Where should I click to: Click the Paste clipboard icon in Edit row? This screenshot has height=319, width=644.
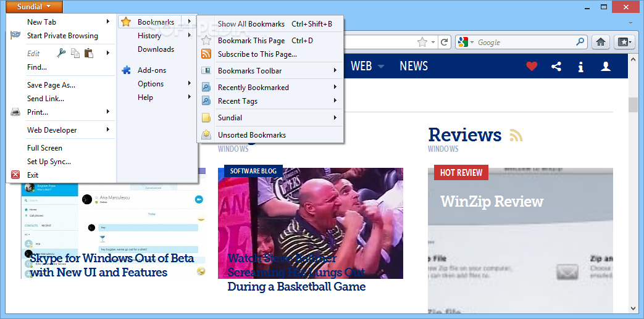point(88,52)
